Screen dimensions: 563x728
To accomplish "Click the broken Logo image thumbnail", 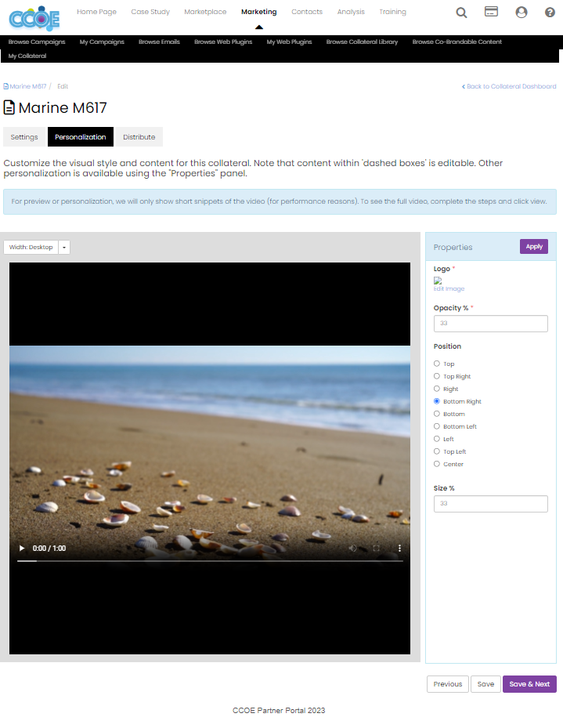I will 437,281.
